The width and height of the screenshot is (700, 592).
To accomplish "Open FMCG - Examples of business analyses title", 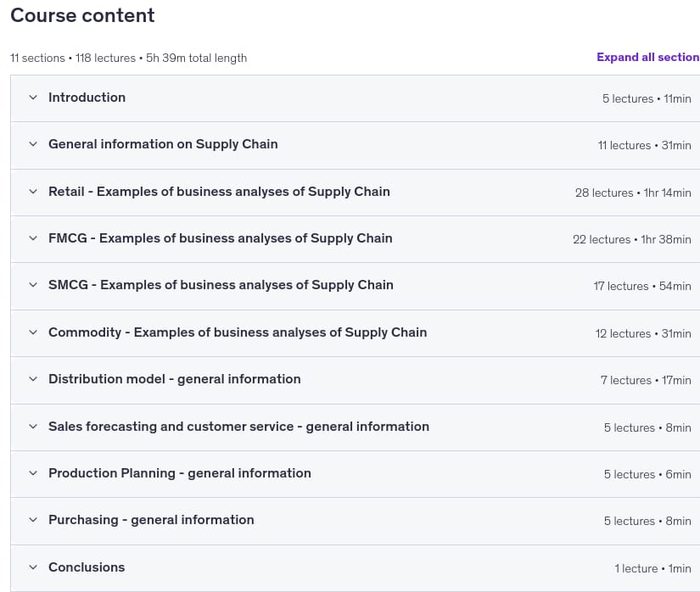I will 221,238.
